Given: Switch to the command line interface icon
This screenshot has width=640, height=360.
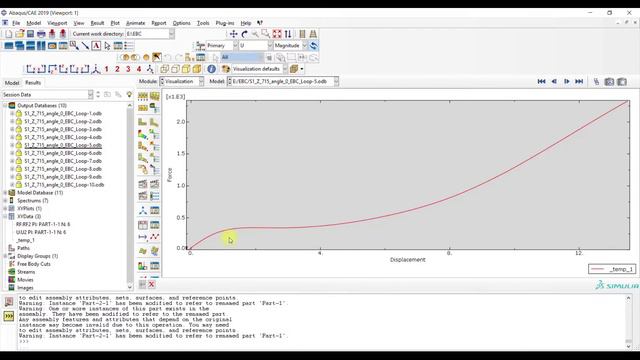Looking at the screenshot, I should coord(9,316).
